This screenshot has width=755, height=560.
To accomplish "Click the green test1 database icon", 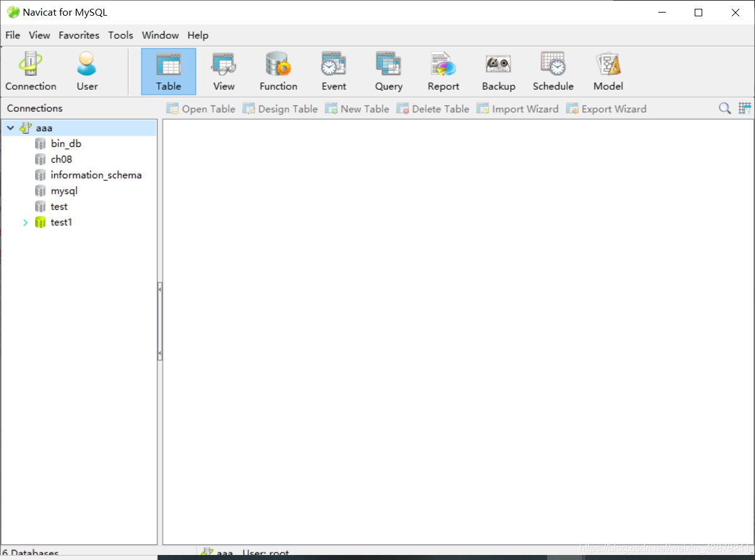I will point(40,222).
